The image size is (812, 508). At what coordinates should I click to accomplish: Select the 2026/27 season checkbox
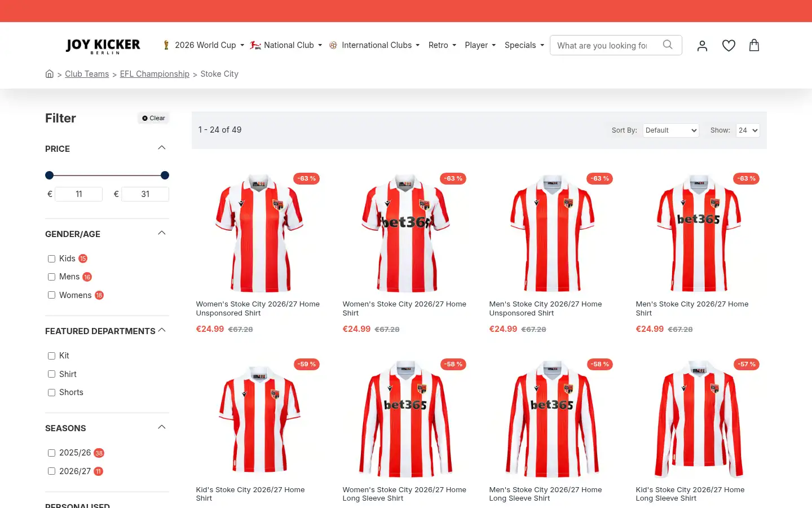[51, 471]
